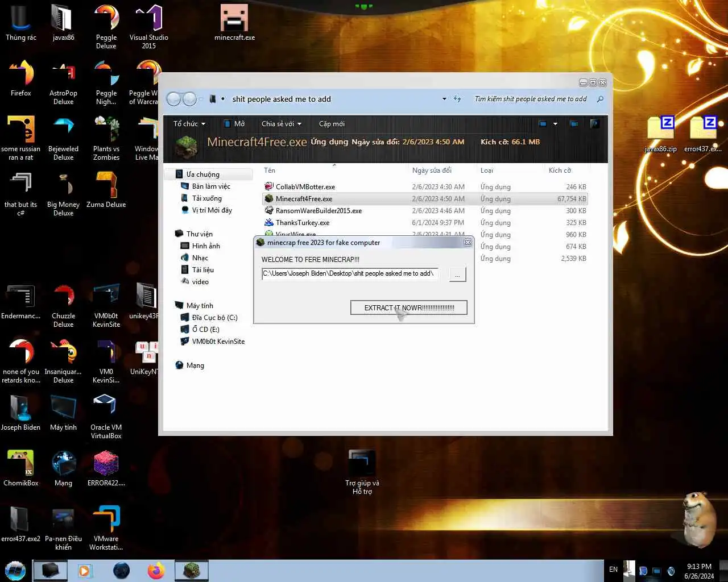Image resolution: width=728 pixels, height=582 pixels.
Task: Open Pa-nen Điều khiển control panel icon
Action: click(x=63, y=528)
